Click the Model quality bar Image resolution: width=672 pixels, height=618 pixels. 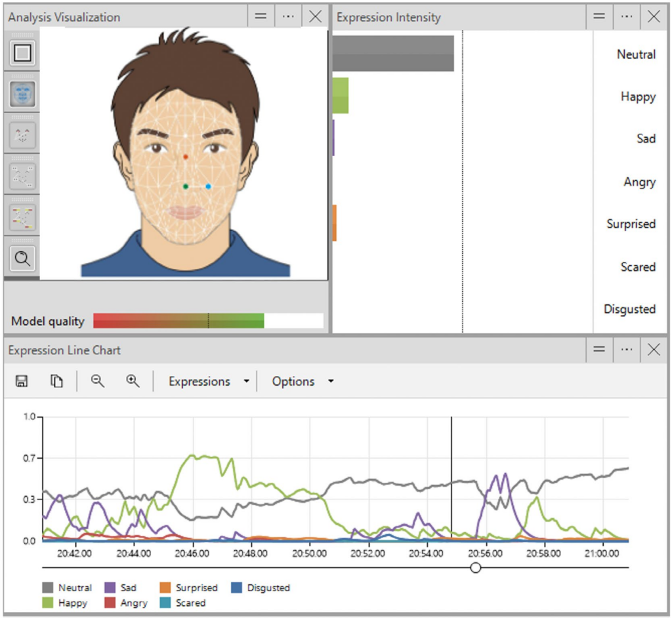click(178, 321)
